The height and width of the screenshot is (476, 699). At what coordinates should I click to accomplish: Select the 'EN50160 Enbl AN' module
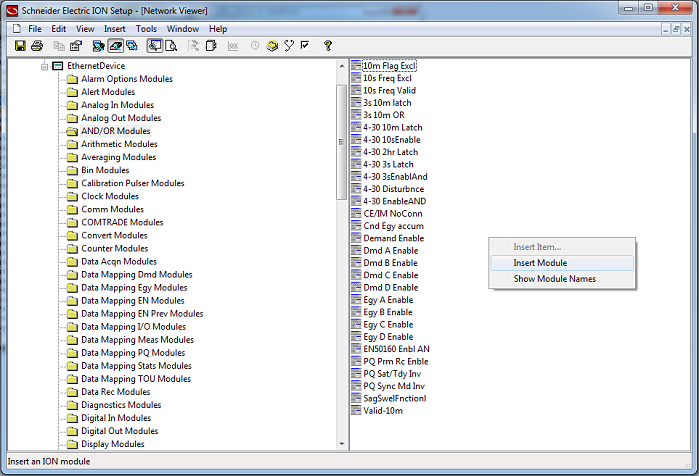click(396, 349)
